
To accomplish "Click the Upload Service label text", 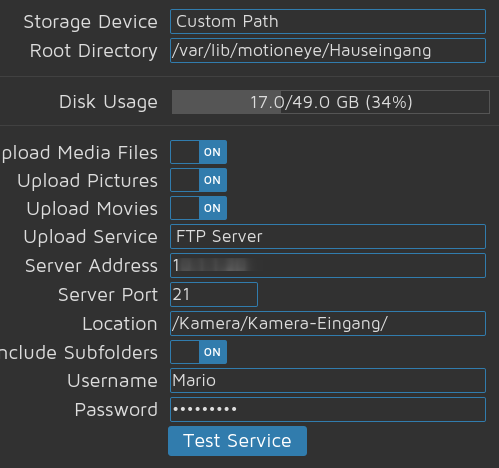I will click(x=90, y=237).
